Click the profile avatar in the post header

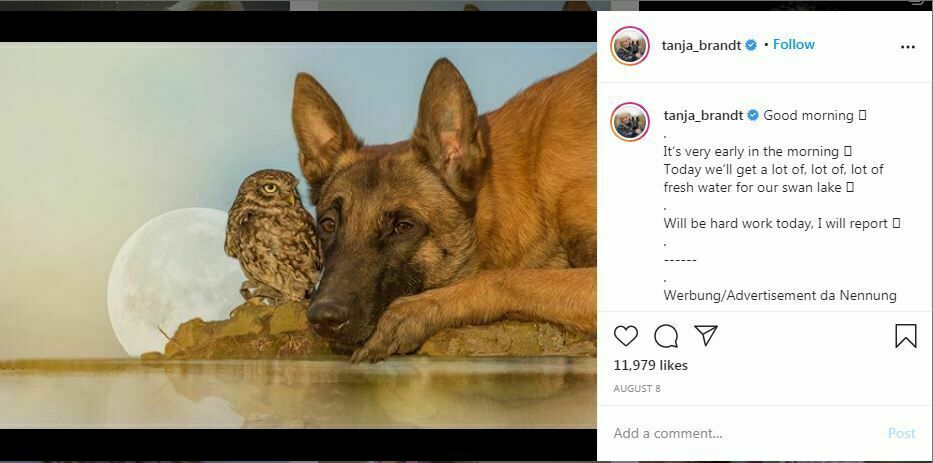click(630, 45)
